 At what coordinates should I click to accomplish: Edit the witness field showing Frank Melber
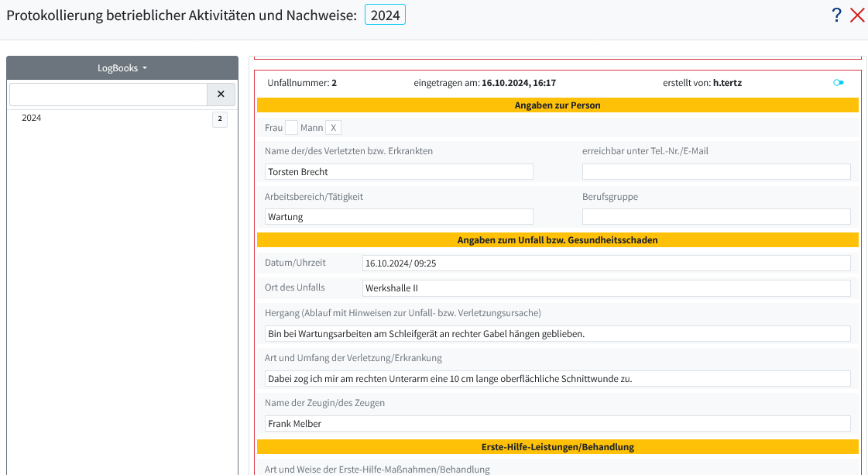point(556,423)
